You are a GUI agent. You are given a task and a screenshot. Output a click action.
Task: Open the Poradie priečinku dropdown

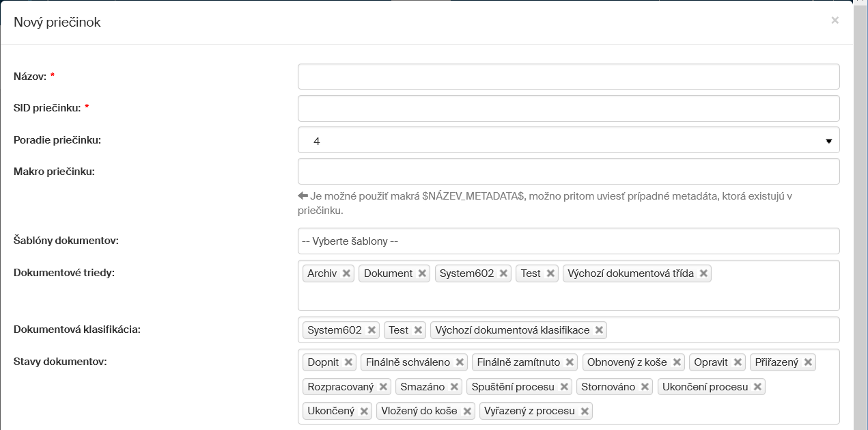pyautogui.click(x=568, y=140)
